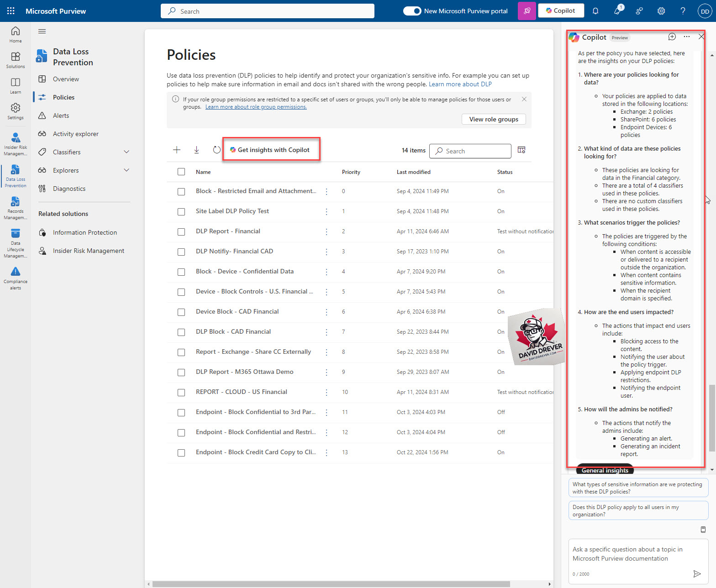This screenshot has width=716, height=588.
Task: Check the Site Label DLP Policy Test row
Action: tap(181, 212)
